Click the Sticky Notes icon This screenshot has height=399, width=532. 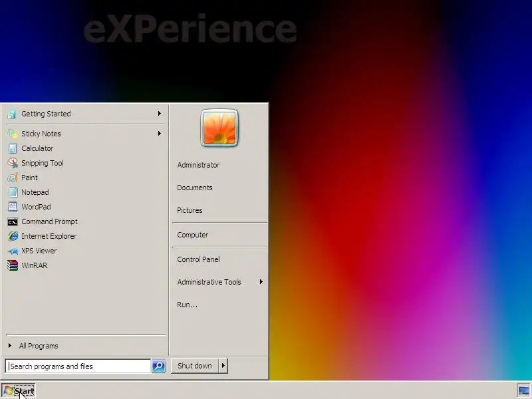pos(12,134)
